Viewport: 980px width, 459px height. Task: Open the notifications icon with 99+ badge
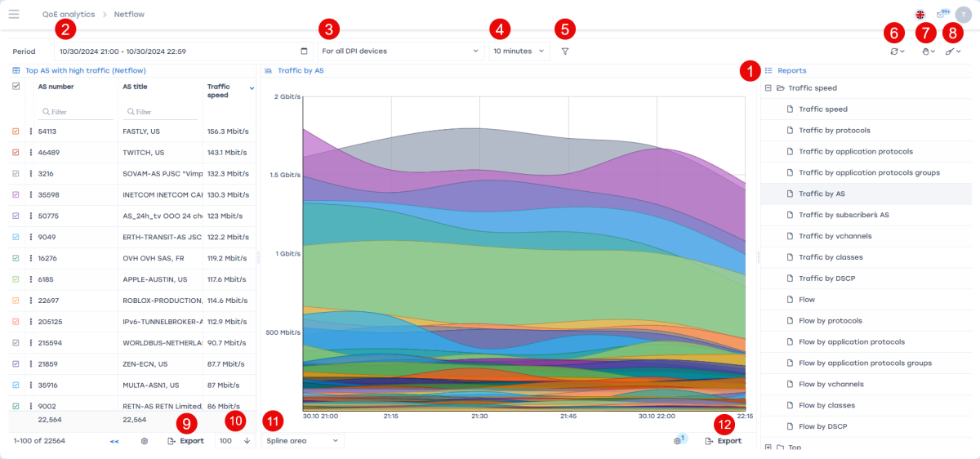point(942,15)
